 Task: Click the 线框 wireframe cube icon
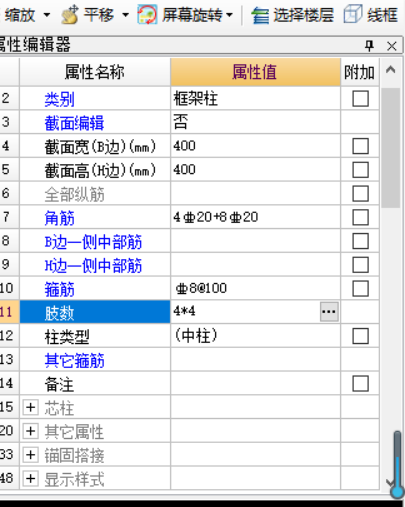(352, 14)
